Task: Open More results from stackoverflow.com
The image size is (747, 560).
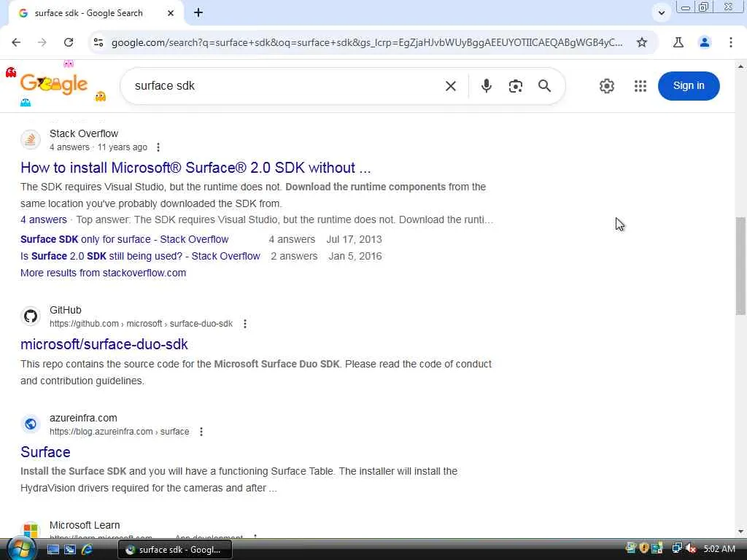Action: pos(104,273)
